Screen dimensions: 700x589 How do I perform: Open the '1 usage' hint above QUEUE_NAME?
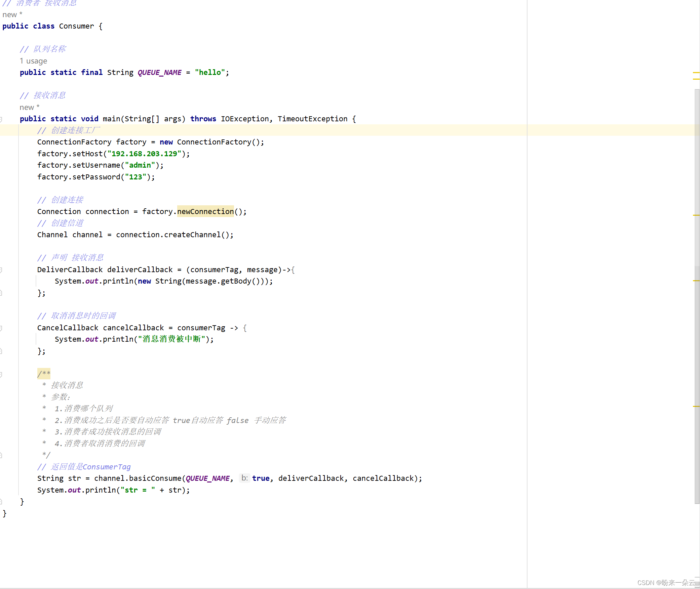pos(33,61)
